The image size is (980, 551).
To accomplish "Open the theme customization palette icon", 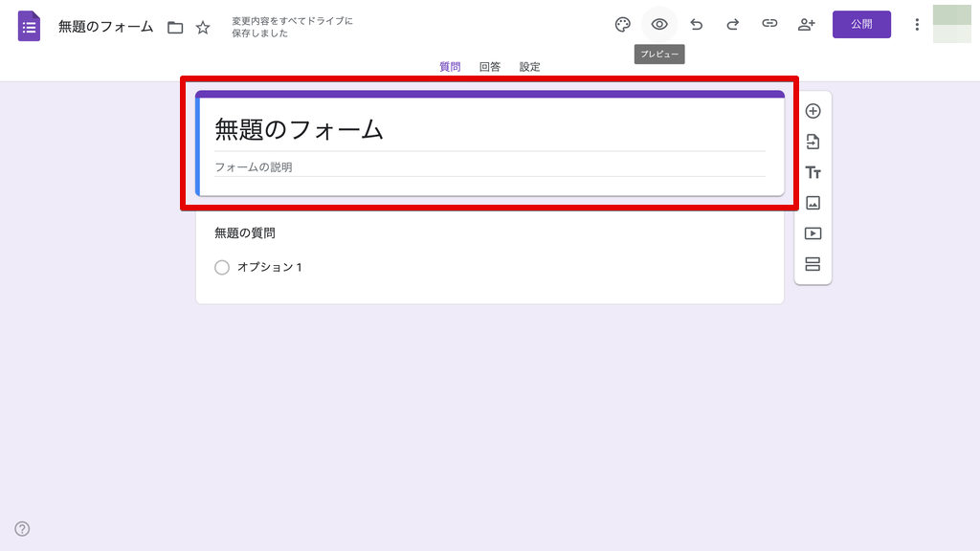I will [x=622, y=25].
